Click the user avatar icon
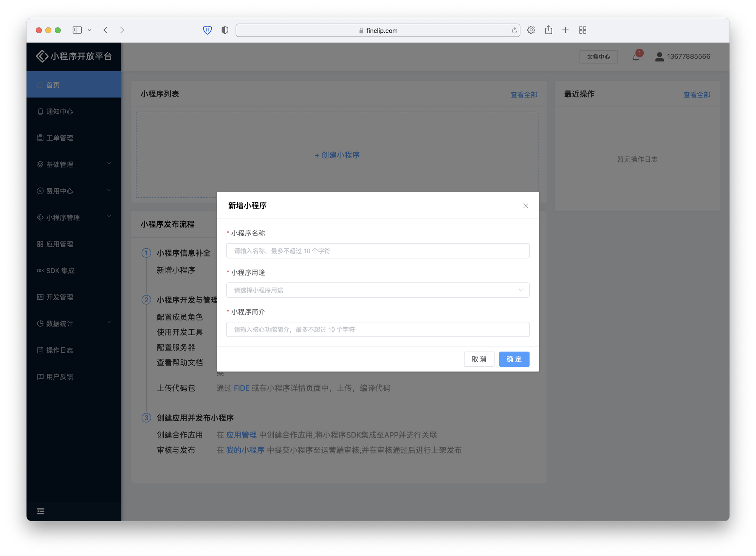The width and height of the screenshot is (756, 556). [x=659, y=57]
